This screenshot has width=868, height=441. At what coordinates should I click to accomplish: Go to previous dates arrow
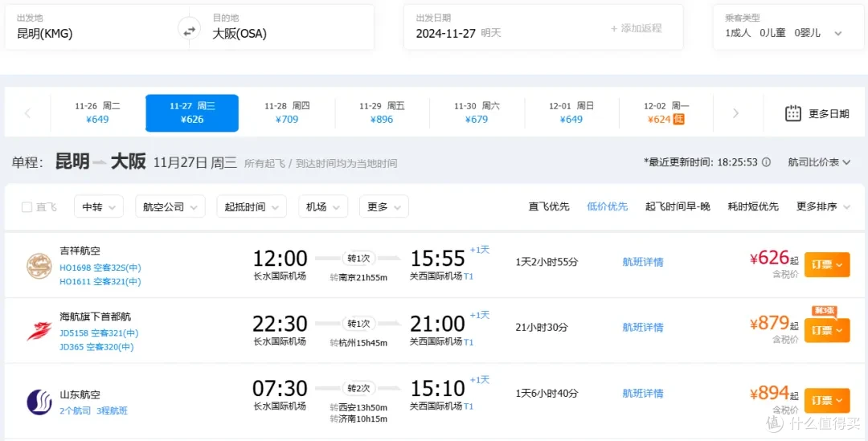27,113
